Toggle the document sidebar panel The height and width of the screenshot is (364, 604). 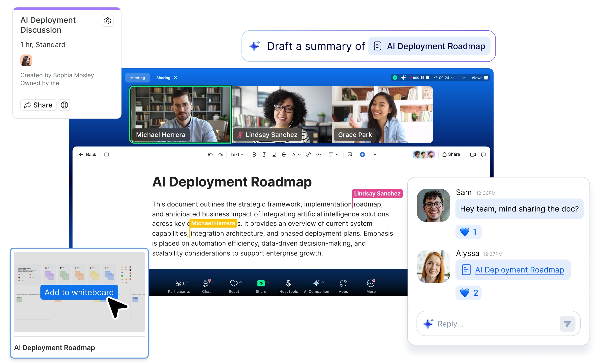coord(107,154)
